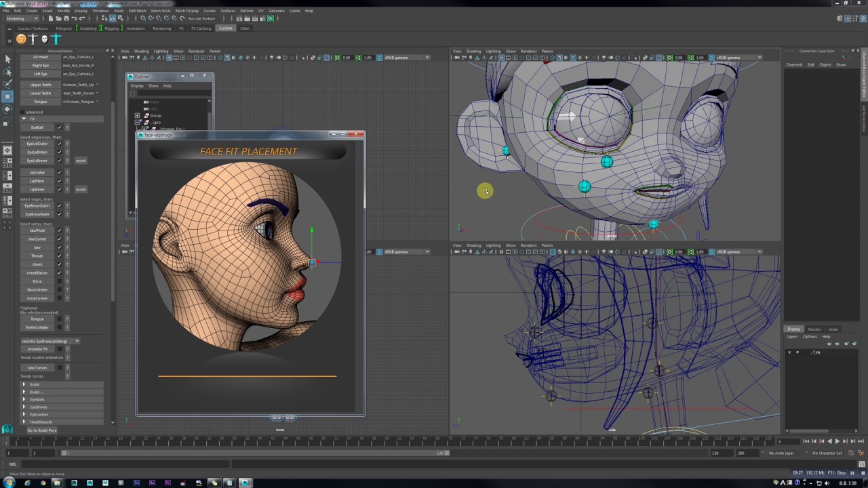Activate the Lasso selection tool

tap(7, 71)
